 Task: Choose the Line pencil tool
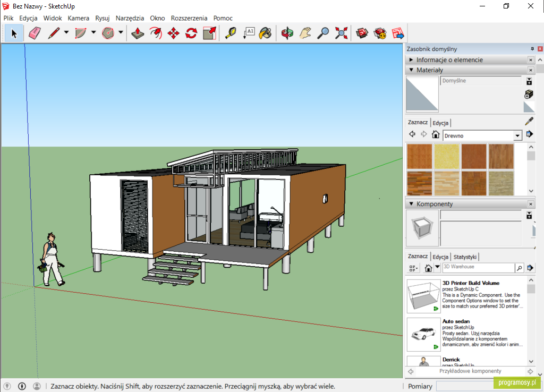(54, 33)
